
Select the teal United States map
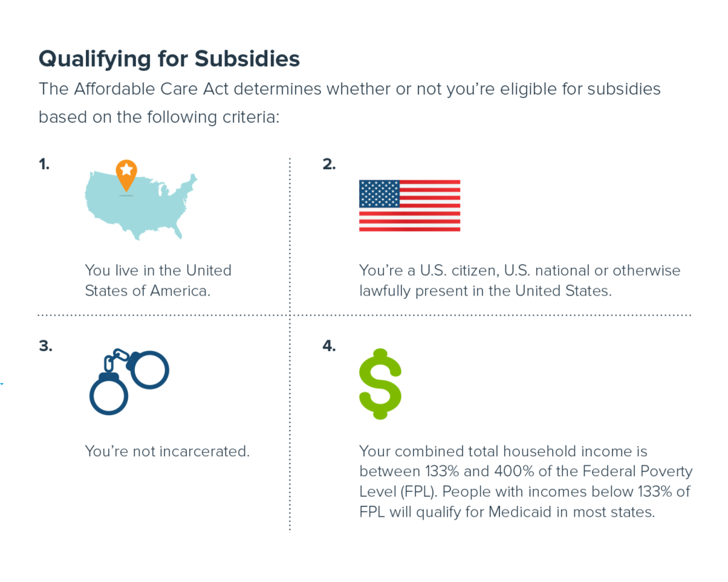point(141,205)
